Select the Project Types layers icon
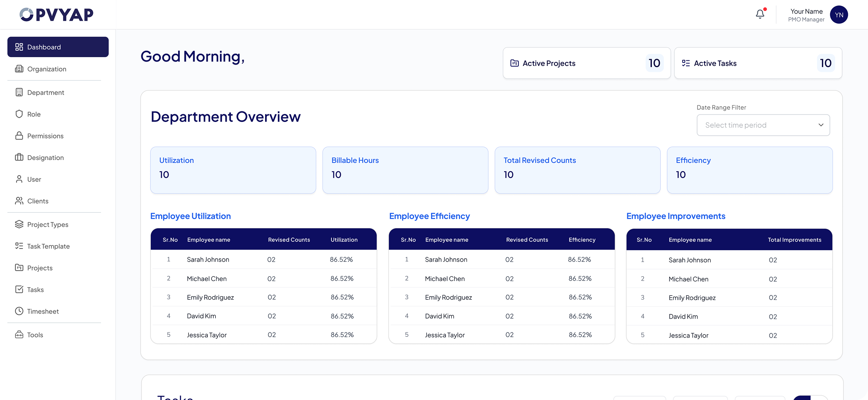Viewport: 868px width, 400px height. coord(19,224)
